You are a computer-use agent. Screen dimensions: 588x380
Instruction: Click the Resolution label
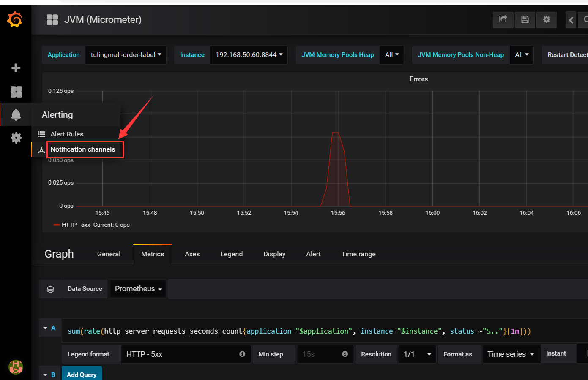[376, 354]
